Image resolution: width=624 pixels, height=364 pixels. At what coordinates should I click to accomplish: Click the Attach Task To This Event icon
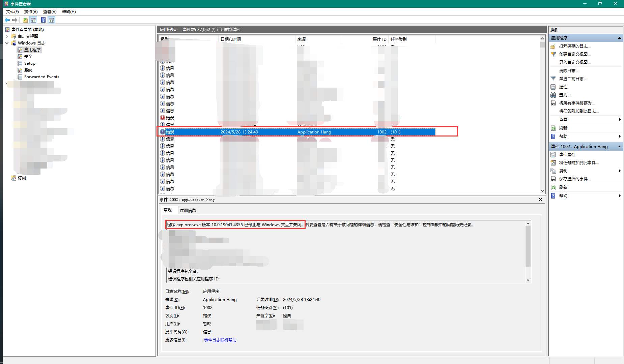[553, 163]
